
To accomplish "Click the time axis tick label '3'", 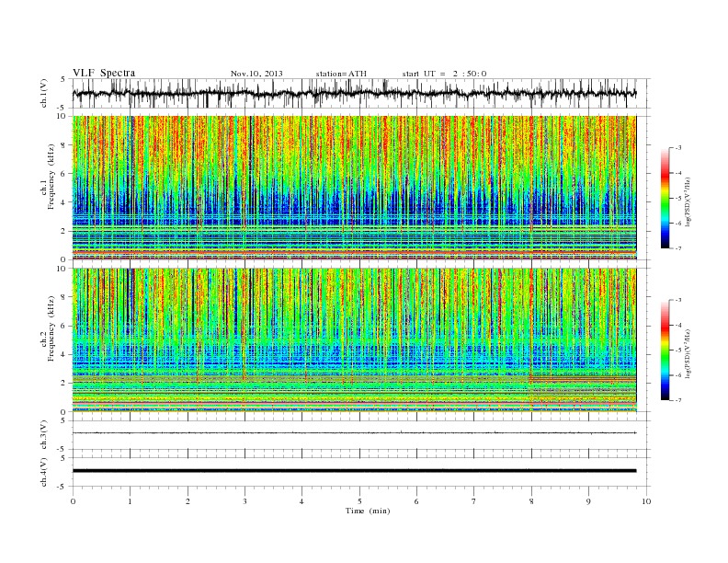I will (x=245, y=501).
